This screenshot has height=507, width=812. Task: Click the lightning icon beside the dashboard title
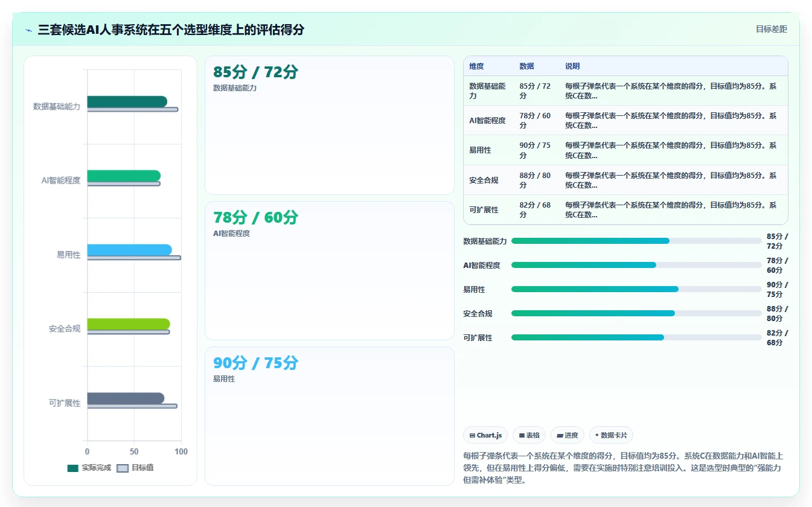29,30
